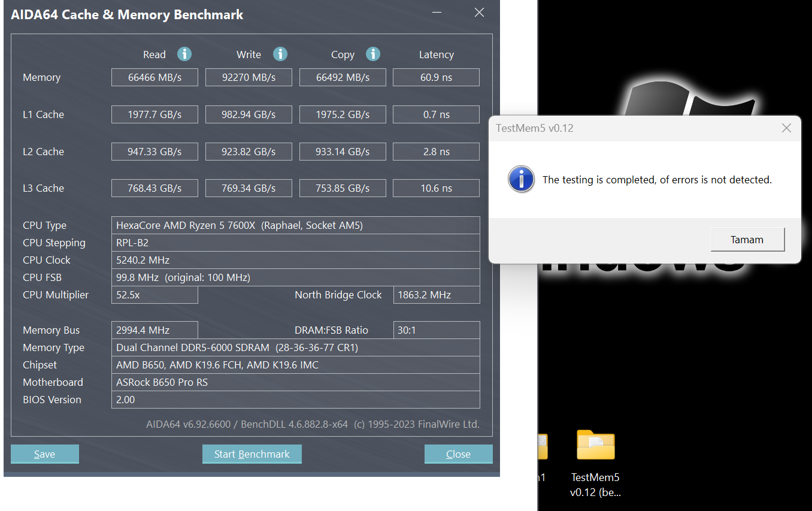This screenshot has width=812, height=511.
Task: Open the TestMem5 v0.12 desktop folder
Action: (596, 464)
